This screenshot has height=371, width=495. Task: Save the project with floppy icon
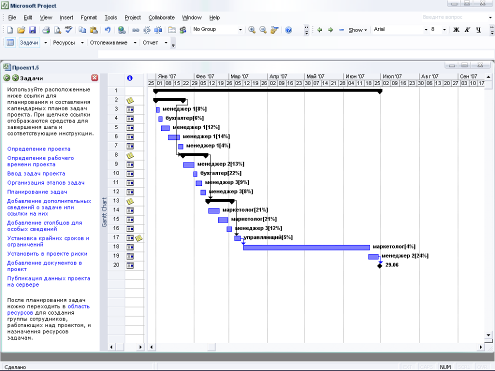[x=32, y=30]
